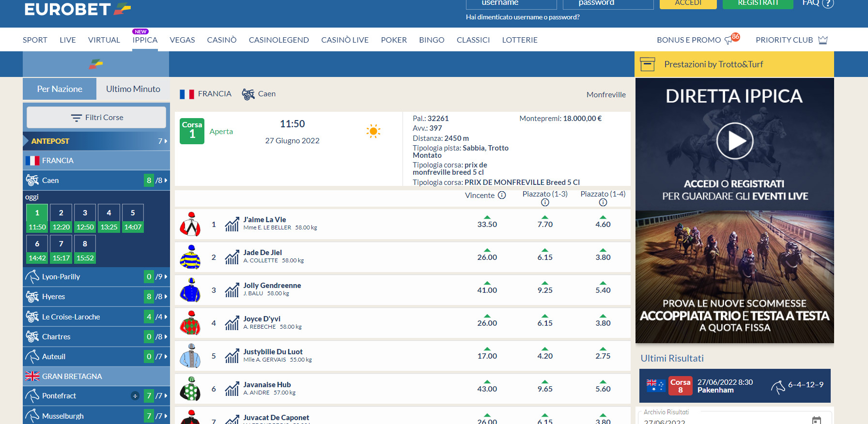Open stats chart for Jolly Gendreenne
The height and width of the screenshot is (424, 868).
coord(232,290)
